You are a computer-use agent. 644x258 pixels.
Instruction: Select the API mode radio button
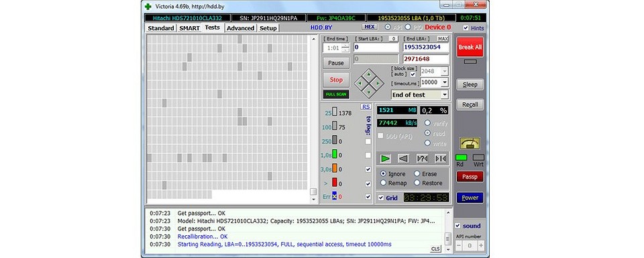coord(388,27)
